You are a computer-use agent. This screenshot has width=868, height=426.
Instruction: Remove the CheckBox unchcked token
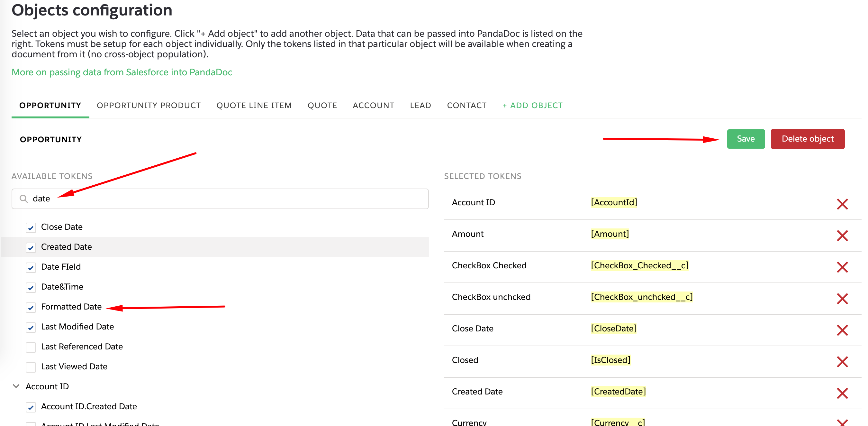point(842,299)
